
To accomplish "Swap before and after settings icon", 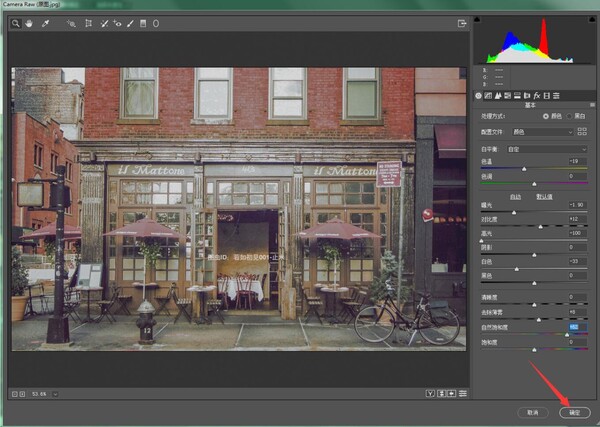I will pos(441,393).
